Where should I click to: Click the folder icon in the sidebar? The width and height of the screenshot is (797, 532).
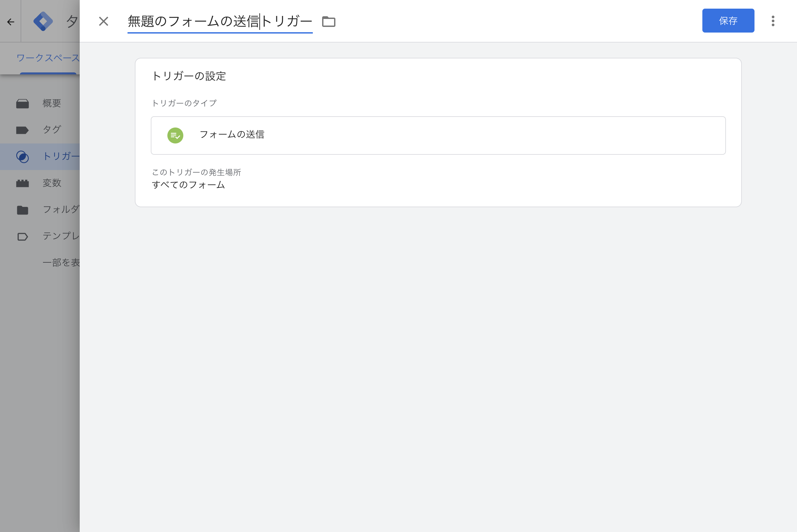pyautogui.click(x=22, y=210)
